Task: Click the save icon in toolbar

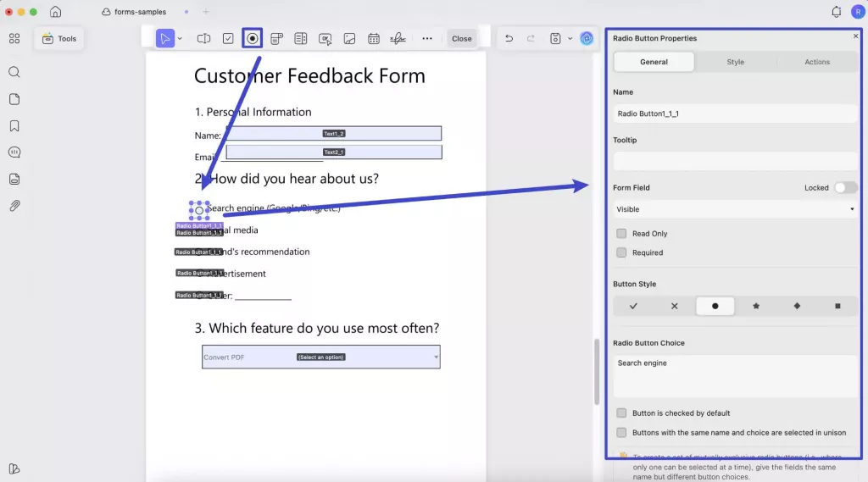Action: click(x=555, y=38)
